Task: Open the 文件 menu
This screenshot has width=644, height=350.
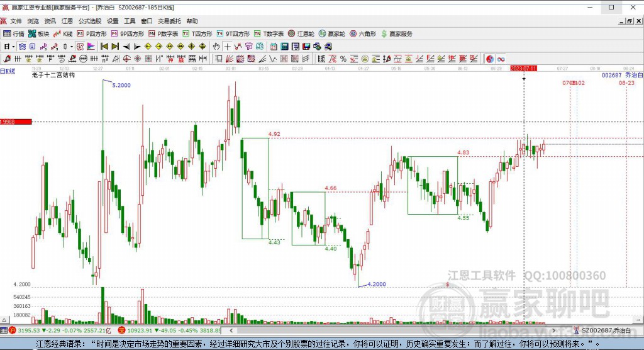Action: pyautogui.click(x=16, y=21)
